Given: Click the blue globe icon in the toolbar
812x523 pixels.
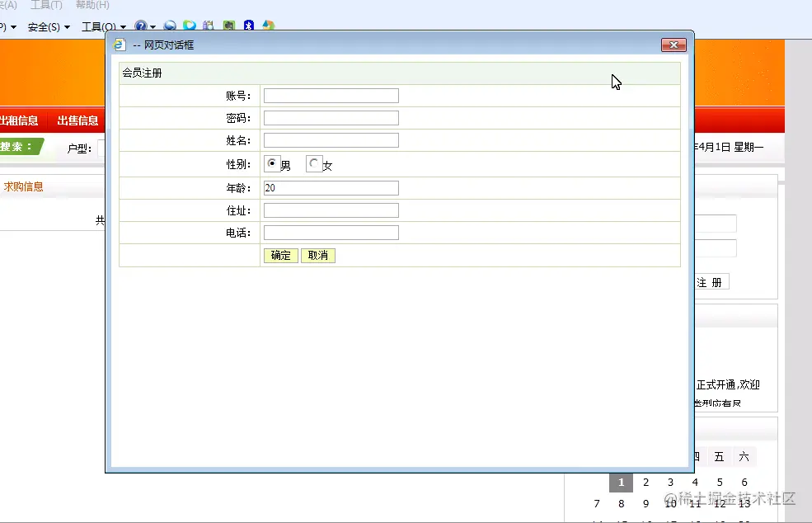Looking at the screenshot, I should click(170, 26).
